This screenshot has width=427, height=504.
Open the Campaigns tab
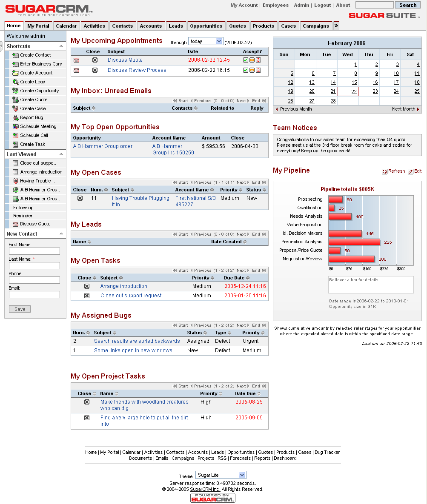[x=316, y=26]
